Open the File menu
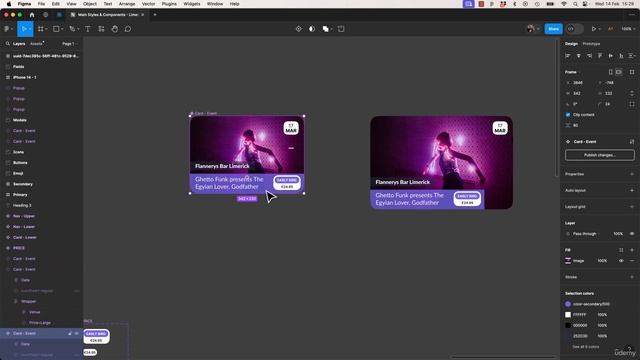This screenshot has width=640, height=360. click(x=41, y=4)
